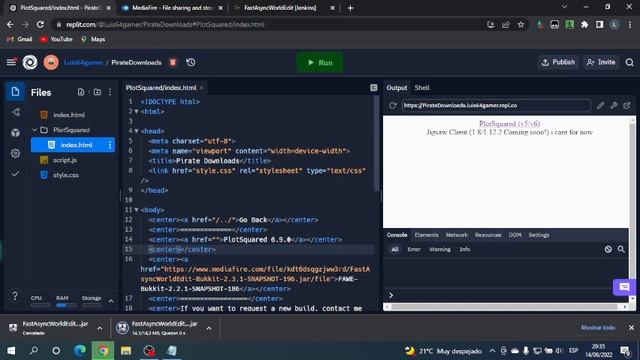Fold the html tag at line 2
Image resolution: width=640 pixels, height=360 pixels.
coord(136,111)
